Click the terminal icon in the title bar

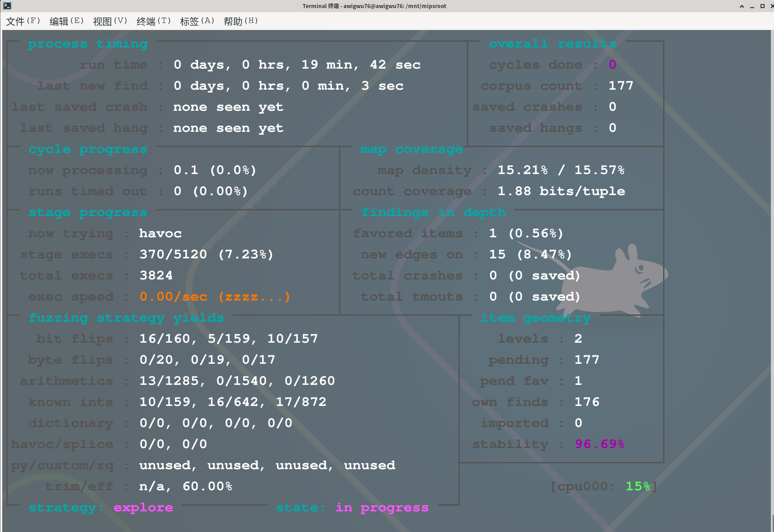[x=7, y=6]
